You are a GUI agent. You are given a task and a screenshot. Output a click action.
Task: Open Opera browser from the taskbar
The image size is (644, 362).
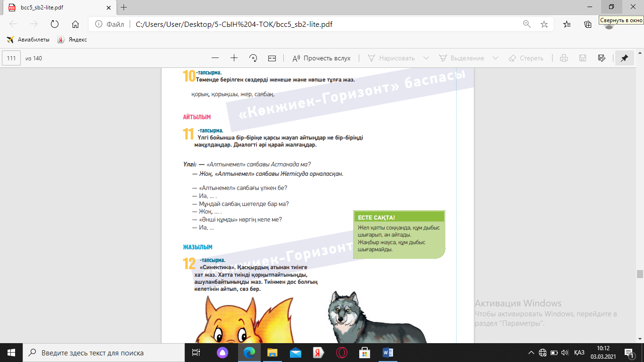tap(342, 353)
